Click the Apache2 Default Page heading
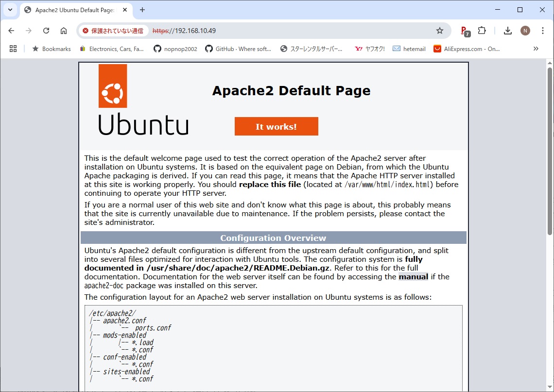The width and height of the screenshot is (554, 392). (291, 91)
